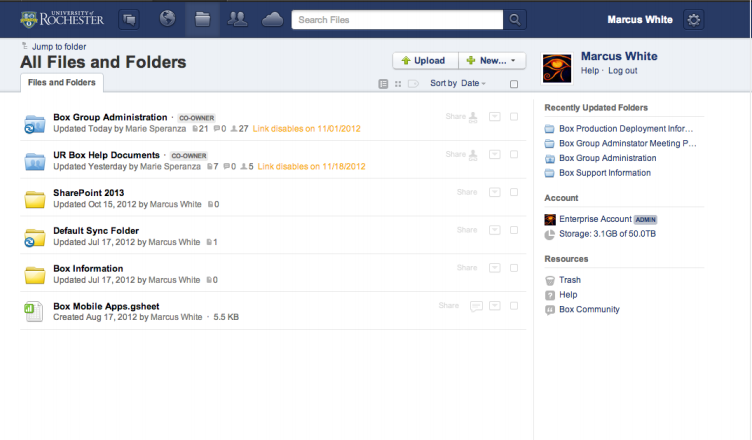This screenshot has width=752, height=440.
Task: Open the Sort by Date dropdown
Action: [458, 83]
